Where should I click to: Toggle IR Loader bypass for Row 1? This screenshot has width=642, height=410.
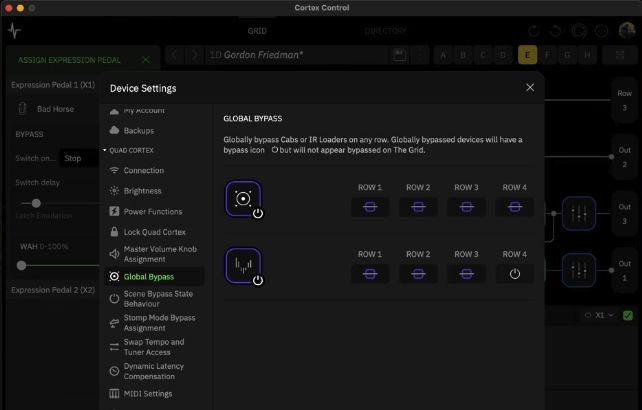click(x=370, y=274)
